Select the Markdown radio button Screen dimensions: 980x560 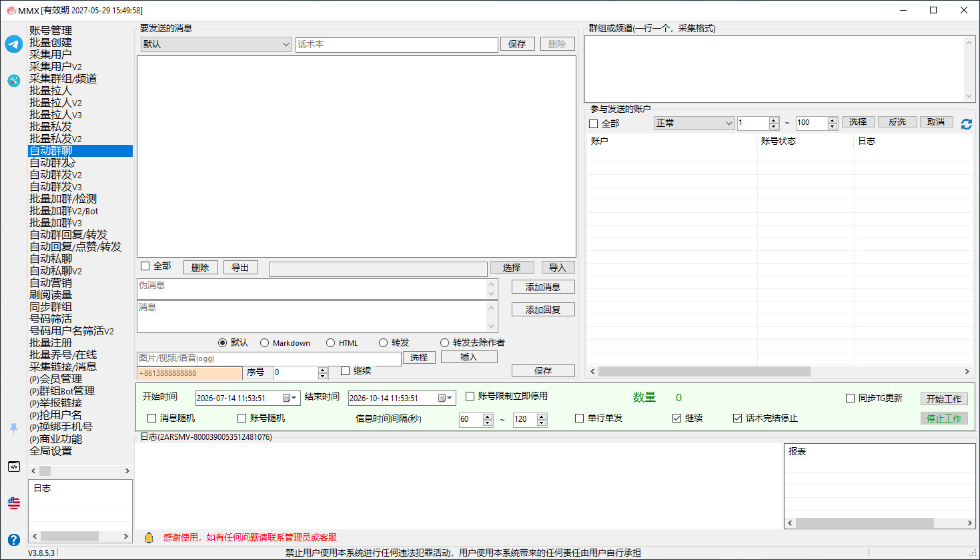(x=264, y=343)
